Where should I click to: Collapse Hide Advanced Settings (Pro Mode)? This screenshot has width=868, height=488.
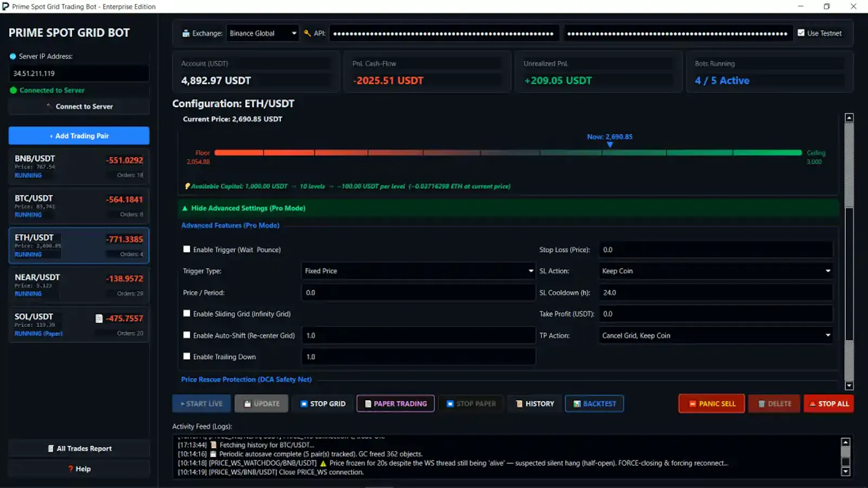point(508,208)
